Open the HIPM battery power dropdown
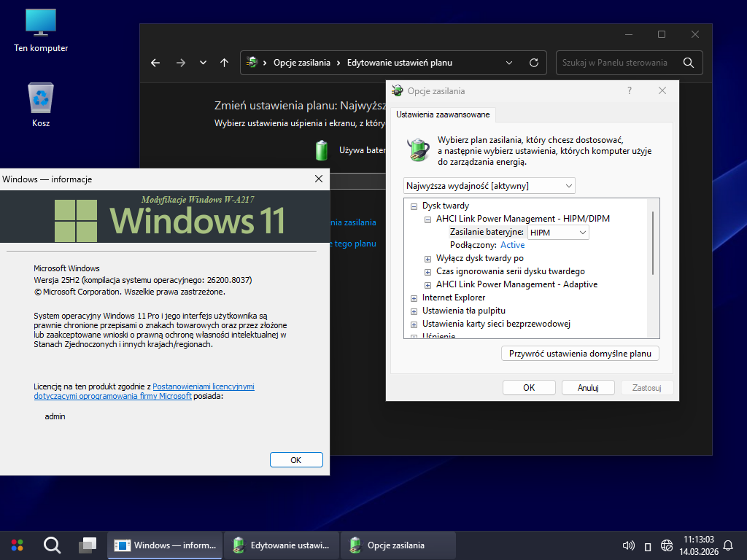This screenshot has width=747, height=560. 558,232
